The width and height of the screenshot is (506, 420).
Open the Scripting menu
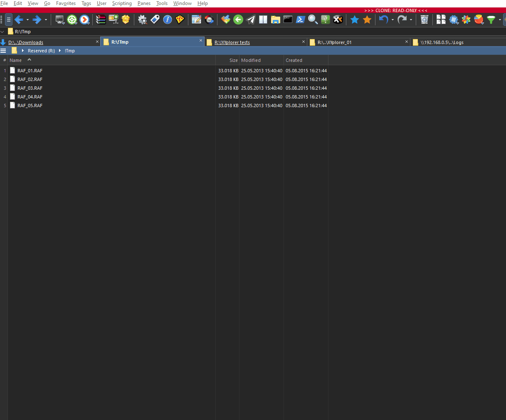pos(122,3)
